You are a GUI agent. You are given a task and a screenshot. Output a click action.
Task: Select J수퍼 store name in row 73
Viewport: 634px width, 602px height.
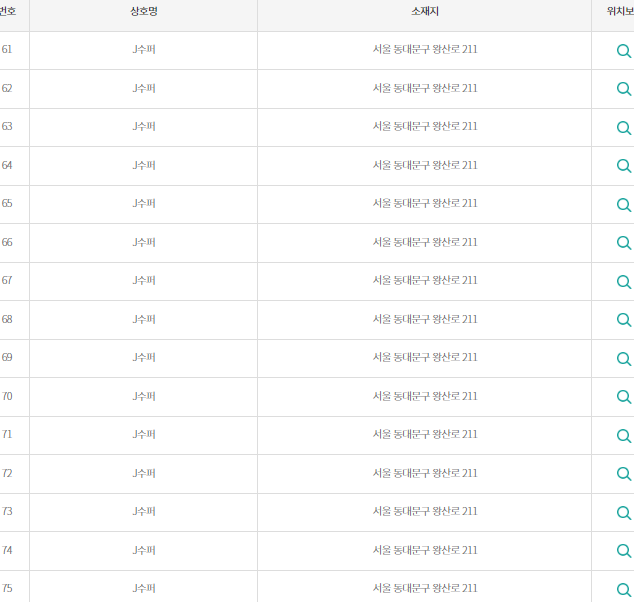[144, 511]
